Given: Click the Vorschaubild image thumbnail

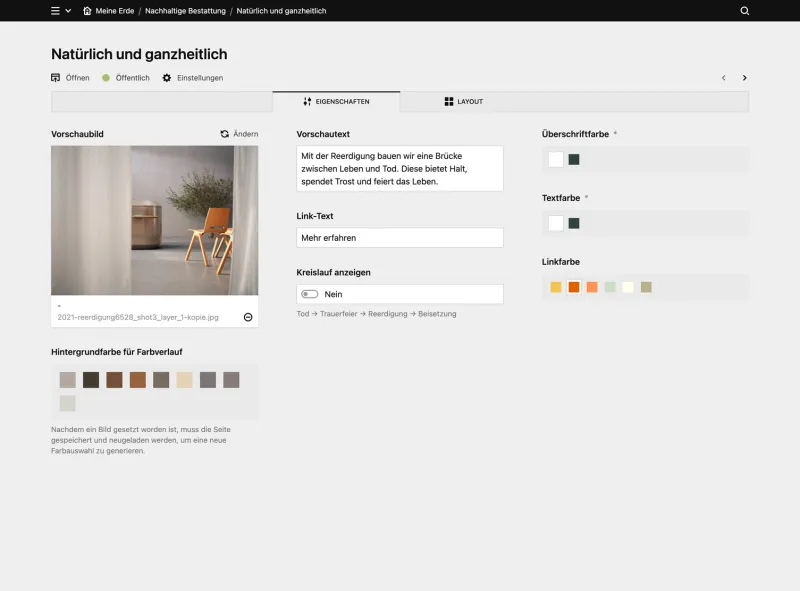Looking at the screenshot, I should click(x=154, y=220).
